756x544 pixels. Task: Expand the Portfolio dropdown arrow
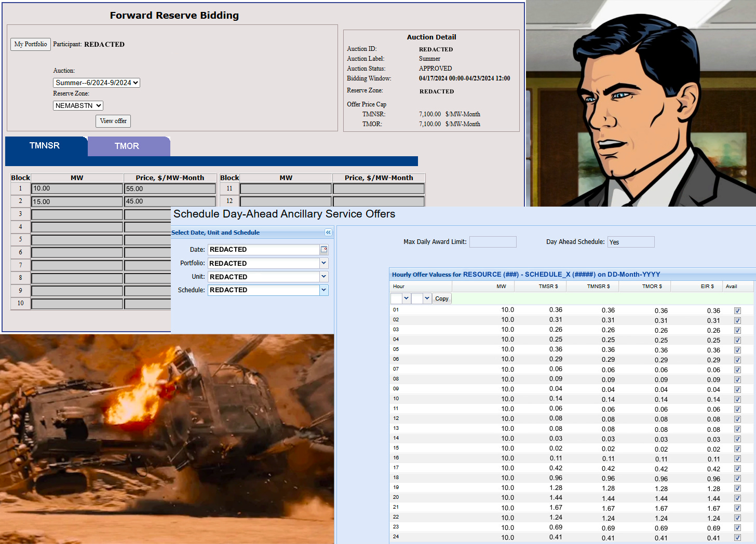[x=324, y=263]
